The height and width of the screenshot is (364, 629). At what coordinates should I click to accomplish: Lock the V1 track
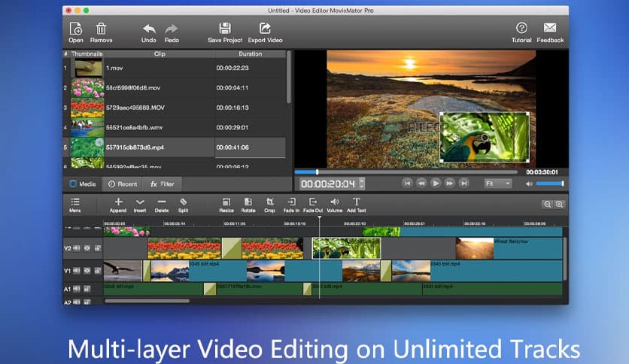(98, 271)
